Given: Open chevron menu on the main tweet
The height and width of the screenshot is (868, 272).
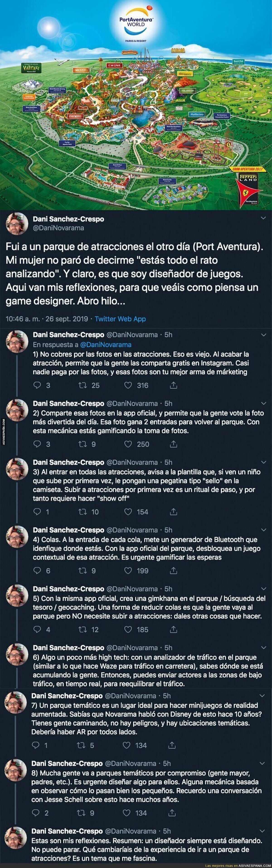Looking at the screenshot, I should click(x=263, y=219).
